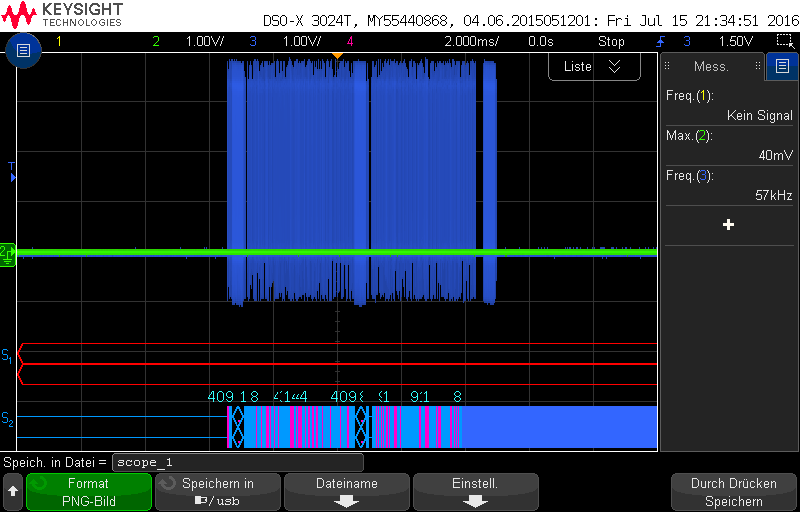Image resolution: width=800 pixels, height=512 pixels.
Task: Click channel 4 indicator in status bar
Action: [x=350, y=41]
